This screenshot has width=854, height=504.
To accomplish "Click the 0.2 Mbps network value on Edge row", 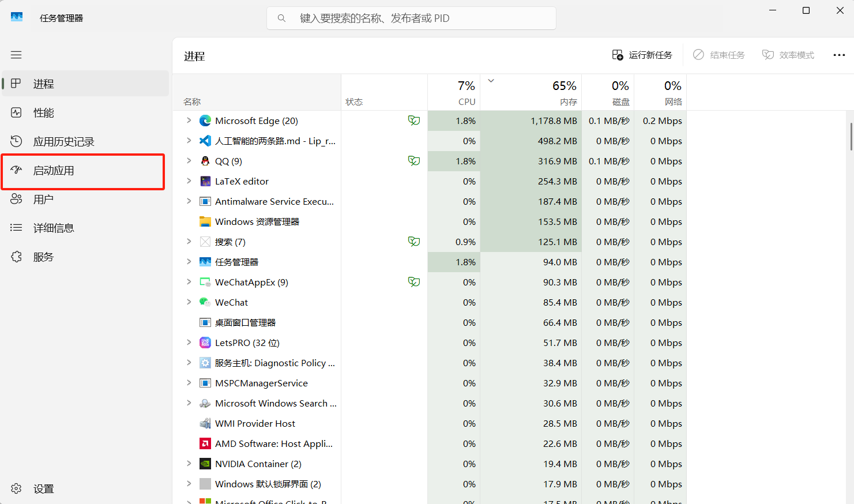I will [x=663, y=121].
